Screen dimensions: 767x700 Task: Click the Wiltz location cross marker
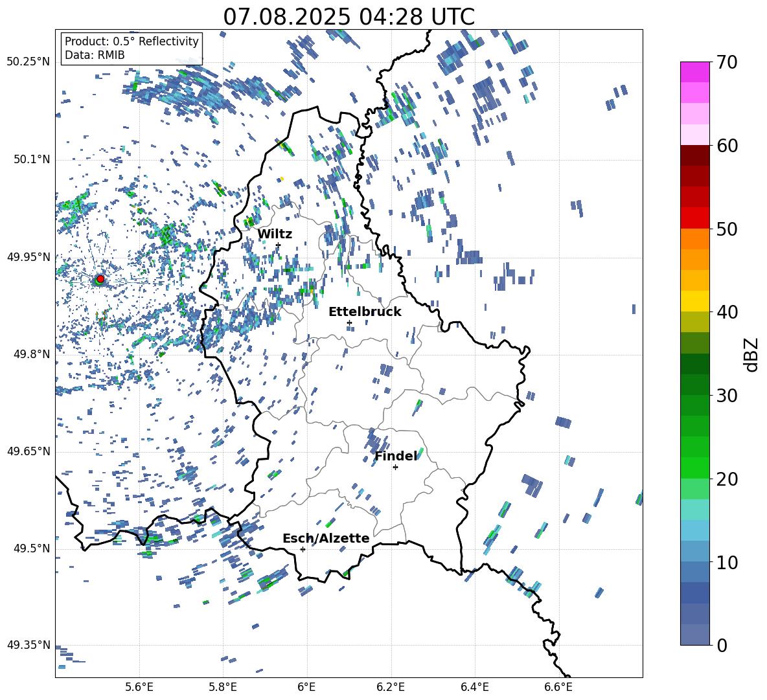[279, 245]
